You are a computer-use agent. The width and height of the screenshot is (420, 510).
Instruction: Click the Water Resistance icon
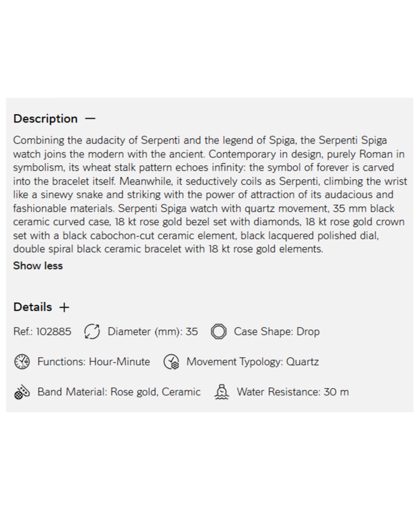pos(222,392)
